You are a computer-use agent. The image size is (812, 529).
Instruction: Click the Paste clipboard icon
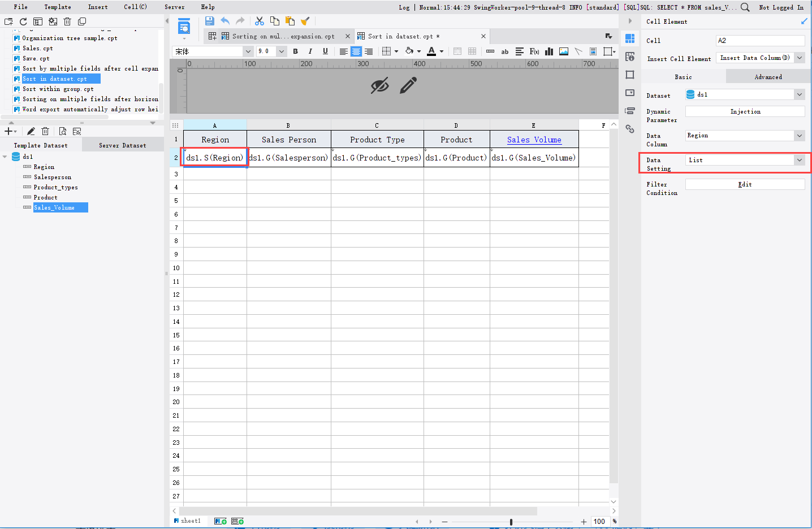pos(290,21)
